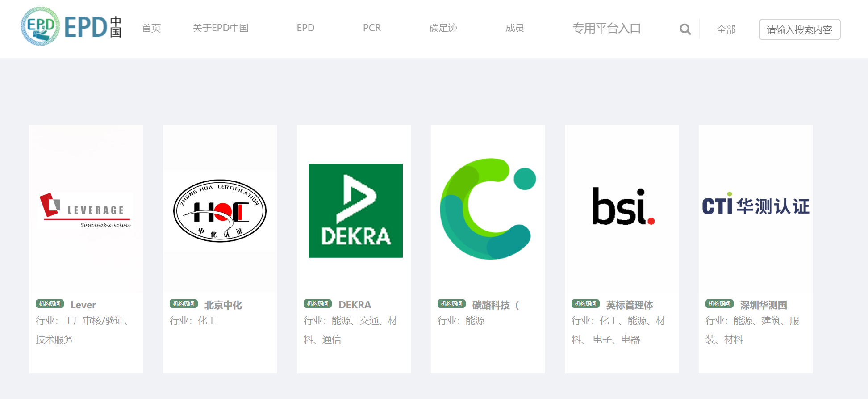
Task: Open the DEKRA logo image
Action: 356,210
